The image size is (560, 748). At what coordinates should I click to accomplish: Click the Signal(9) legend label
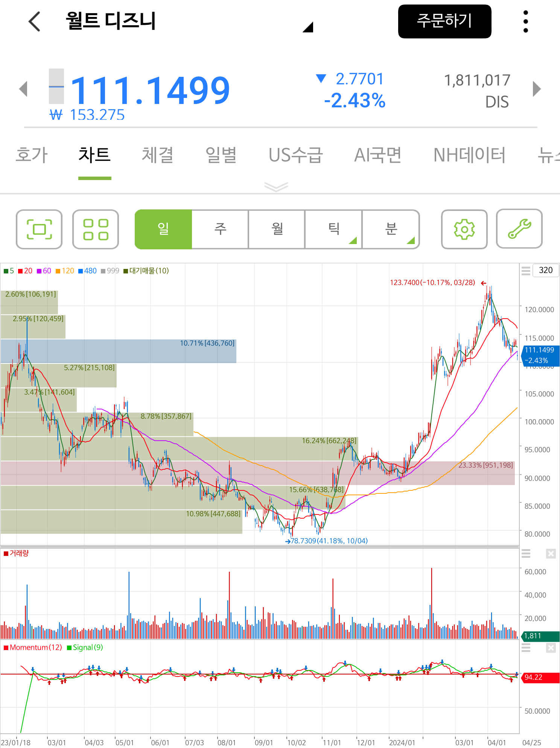85,647
